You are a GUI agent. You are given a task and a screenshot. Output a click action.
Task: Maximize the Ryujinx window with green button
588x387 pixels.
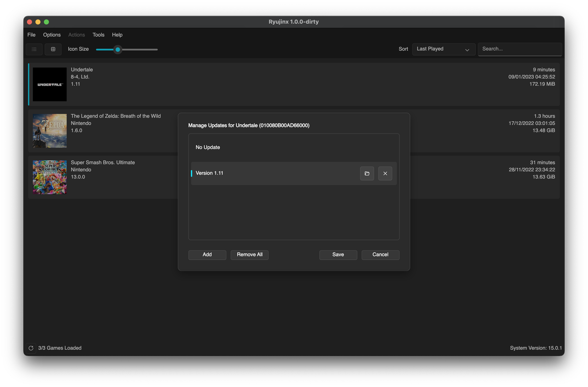point(46,22)
